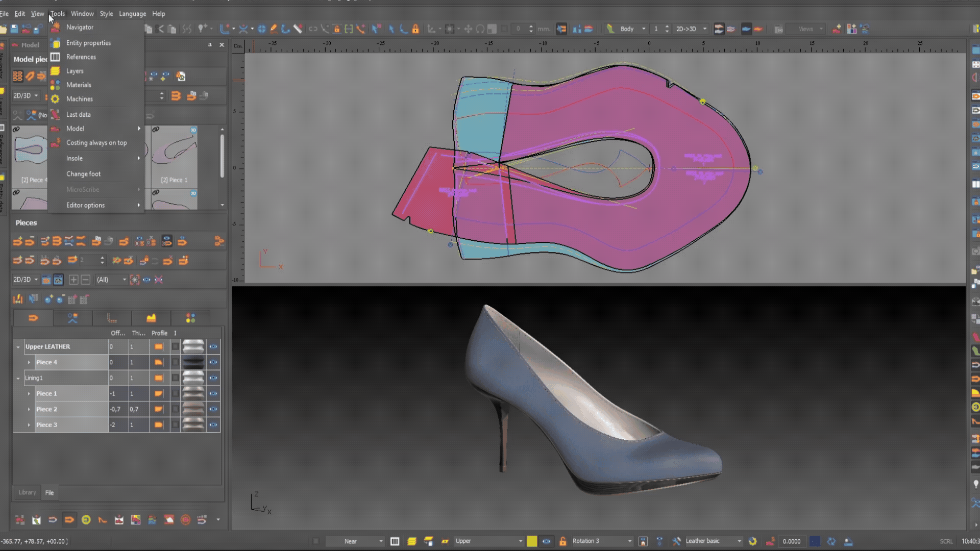
Task: Collapse the Upper LEATHER tree group
Action: click(18, 347)
